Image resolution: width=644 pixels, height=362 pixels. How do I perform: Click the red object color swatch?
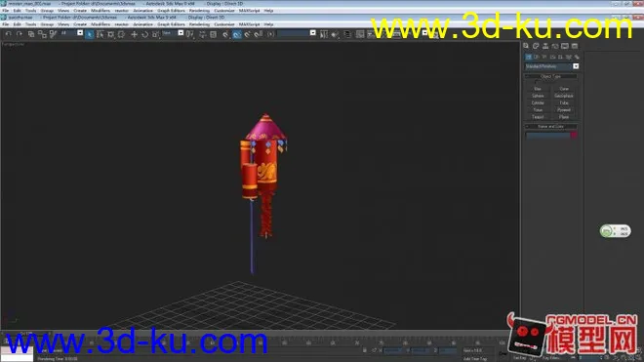(574, 136)
